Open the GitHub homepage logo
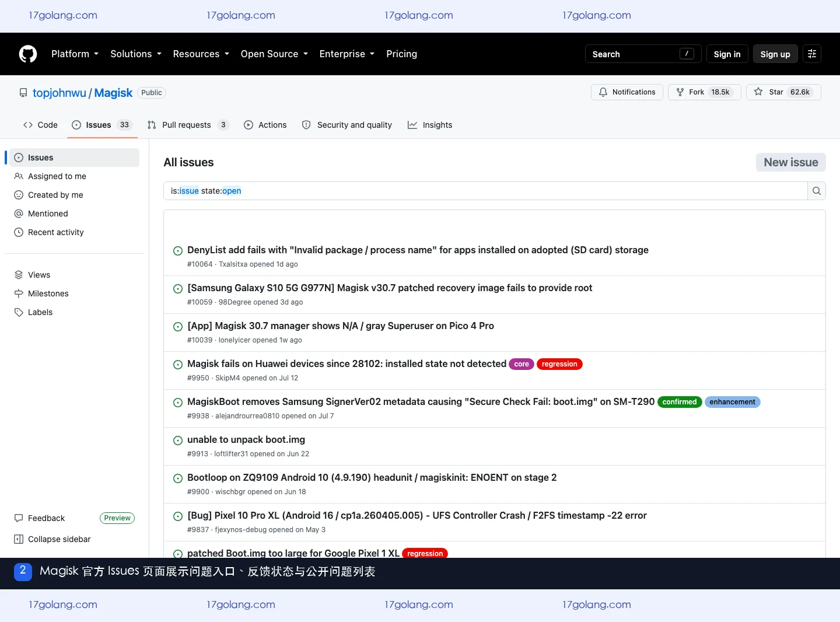This screenshot has height=622, width=840. pos(28,54)
